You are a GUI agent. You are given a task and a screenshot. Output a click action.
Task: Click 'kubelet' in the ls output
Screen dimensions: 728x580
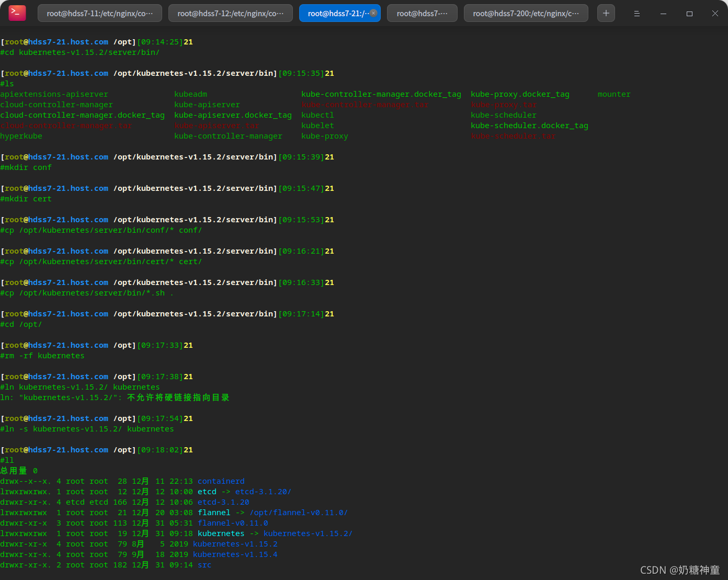(x=317, y=126)
